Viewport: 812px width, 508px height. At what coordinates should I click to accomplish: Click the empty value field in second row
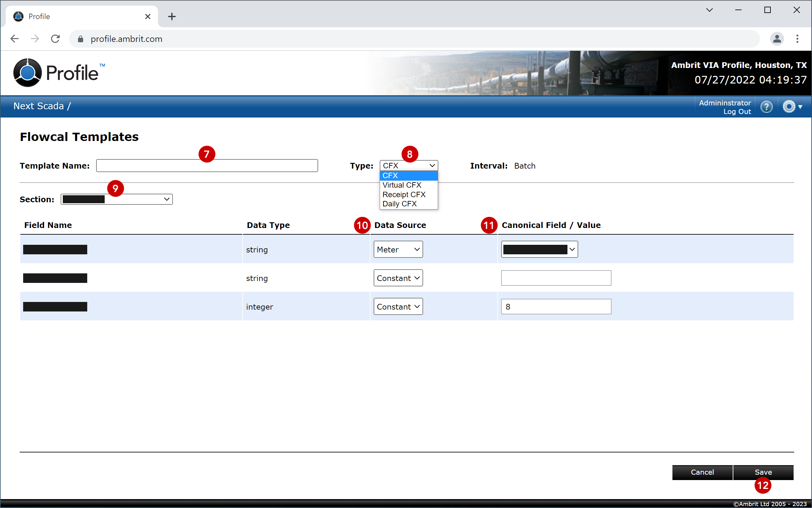(556, 278)
